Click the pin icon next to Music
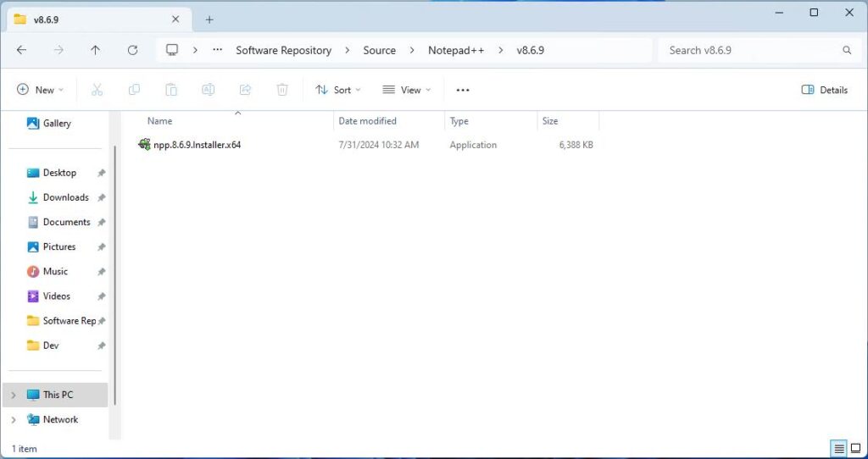The width and height of the screenshot is (868, 459). (x=102, y=272)
